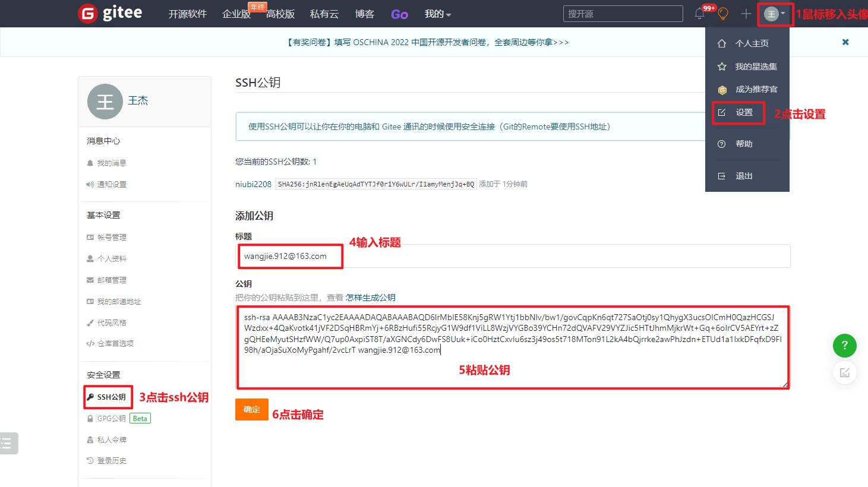868x487 pixels.
Task: Click the existing key name niubi2208
Action: point(253,184)
